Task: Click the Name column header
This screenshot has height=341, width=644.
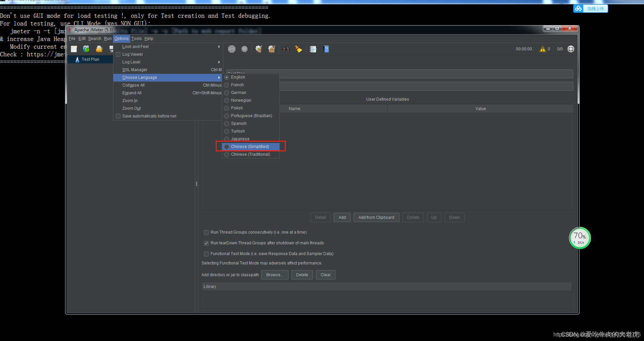Action: coord(295,109)
